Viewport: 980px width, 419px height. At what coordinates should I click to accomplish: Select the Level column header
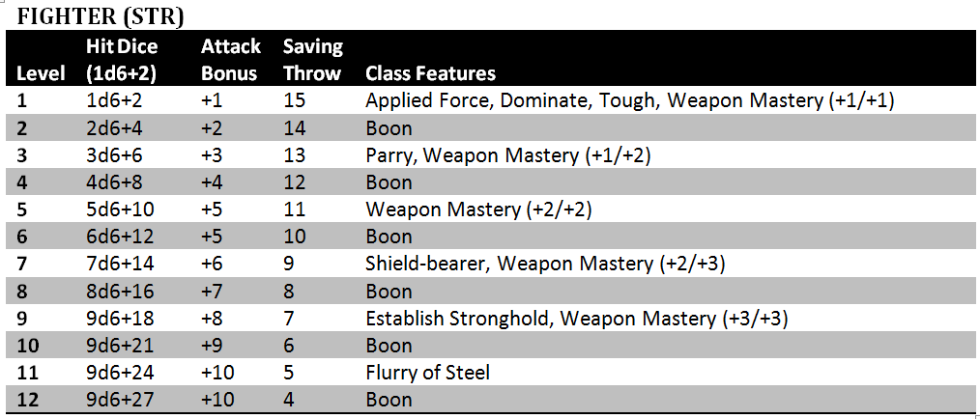[x=42, y=73]
